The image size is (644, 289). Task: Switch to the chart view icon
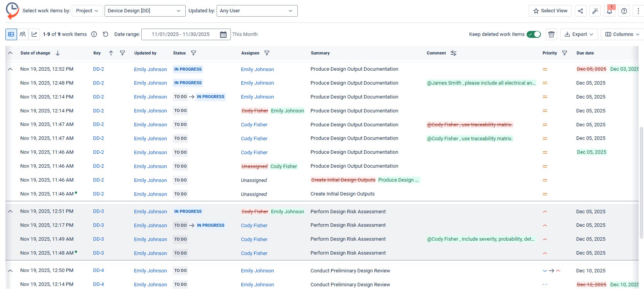point(34,34)
